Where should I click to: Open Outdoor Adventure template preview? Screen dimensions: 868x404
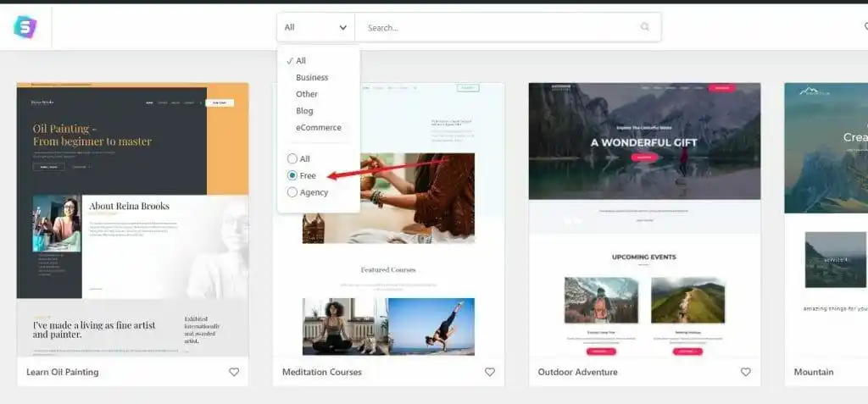[644, 220]
